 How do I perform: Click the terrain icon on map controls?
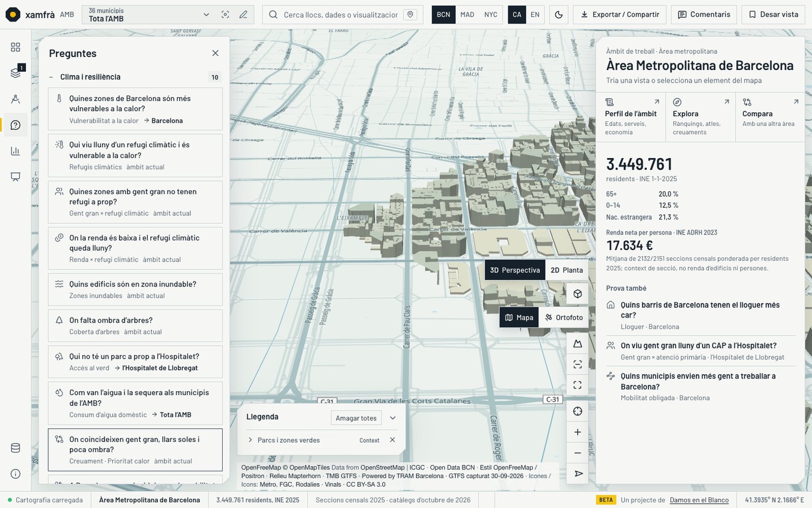pyautogui.click(x=578, y=344)
